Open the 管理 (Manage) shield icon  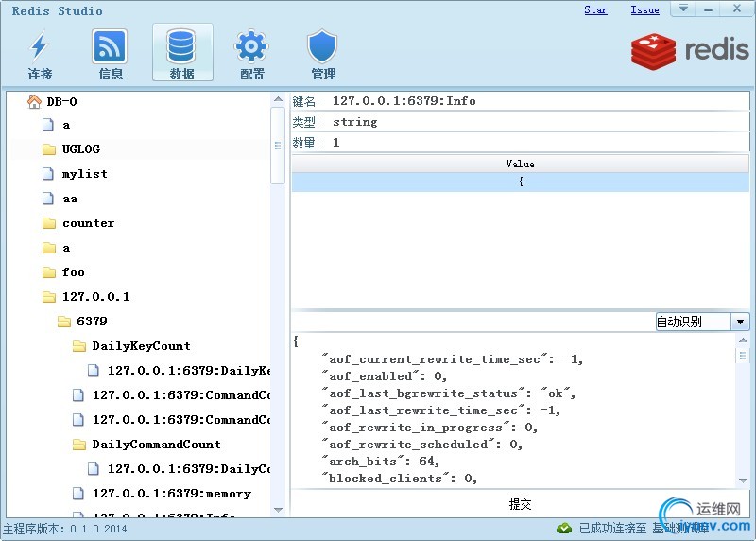pos(322,46)
